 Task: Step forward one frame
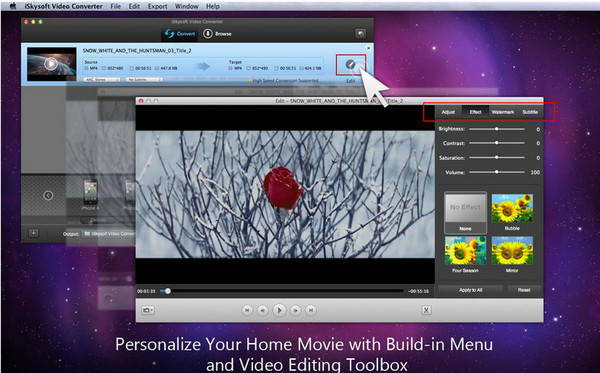pyautogui.click(x=295, y=310)
